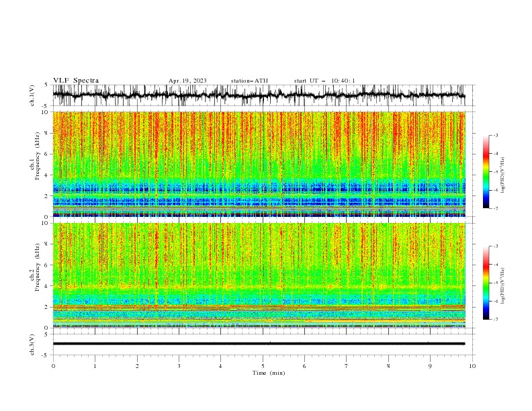Click time axis tick label '5'
532x411 pixels.
pyautogui.click(x=263, y=366)
